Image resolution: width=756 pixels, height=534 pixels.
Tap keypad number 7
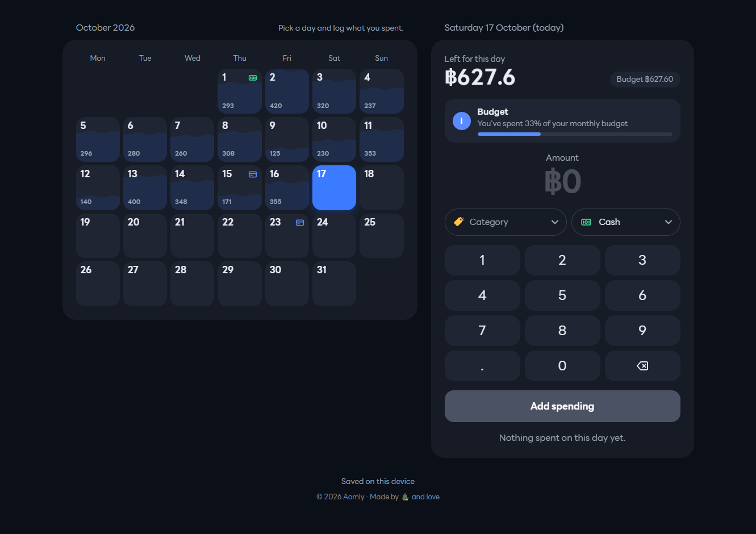pyautogui.click(x=482, y=331)
